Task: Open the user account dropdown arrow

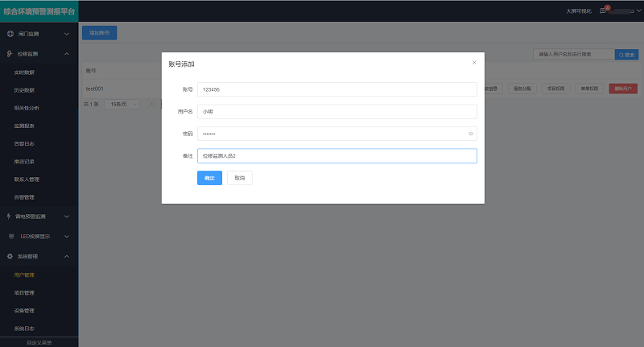Action: coord(638,11)
